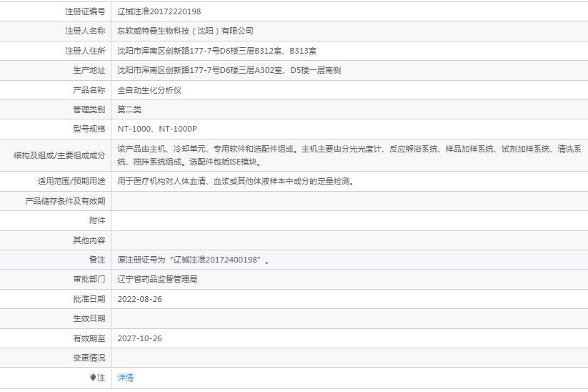588x392 pixels.
Task: Click the 附件 label
Action: (97, 221)
